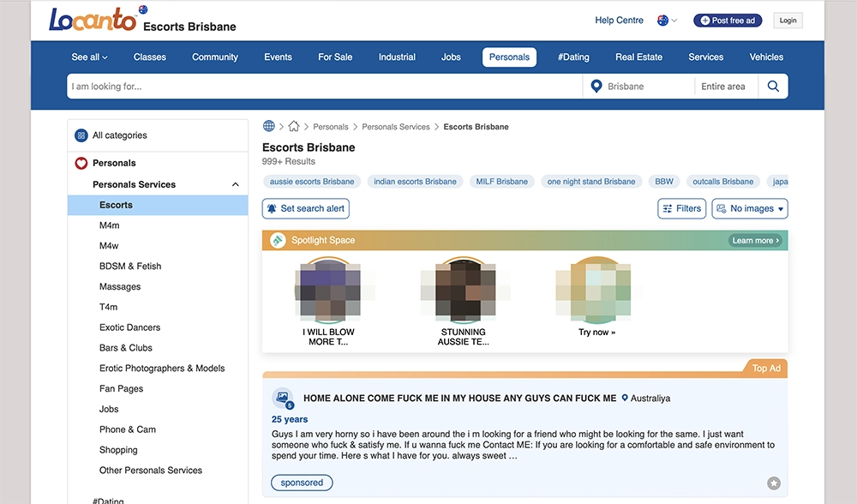Click the Login button
Image resolution: width=857 pixels, height=504 pixels.
pyautogui.click(x=788, y=21)
